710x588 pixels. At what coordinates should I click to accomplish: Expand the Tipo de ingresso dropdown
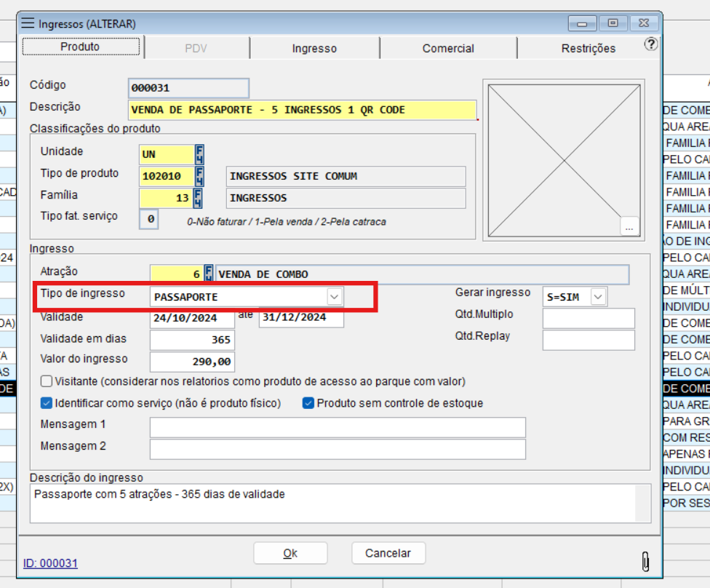(334, 297)
